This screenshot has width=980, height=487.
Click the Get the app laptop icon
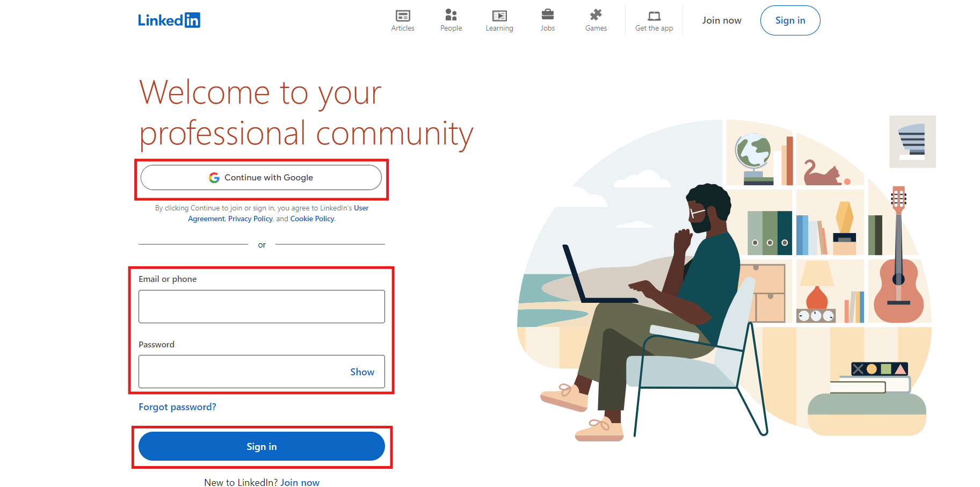(x=654, y=16)
